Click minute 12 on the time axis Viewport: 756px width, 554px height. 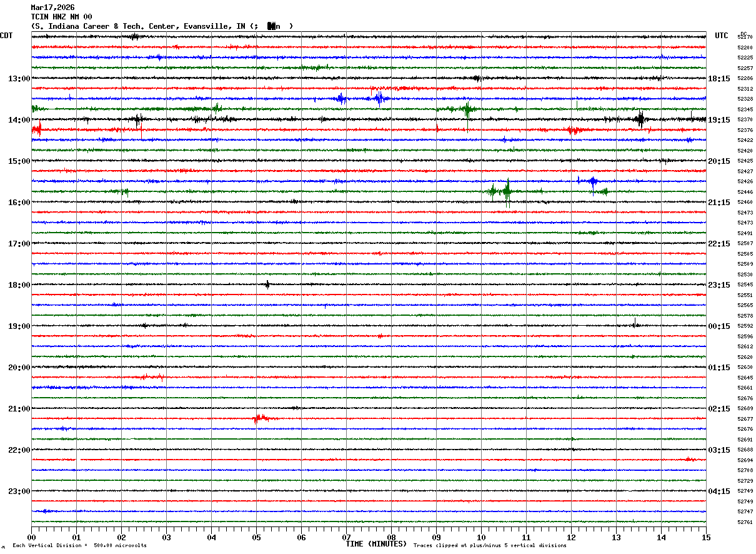[571, 538]
